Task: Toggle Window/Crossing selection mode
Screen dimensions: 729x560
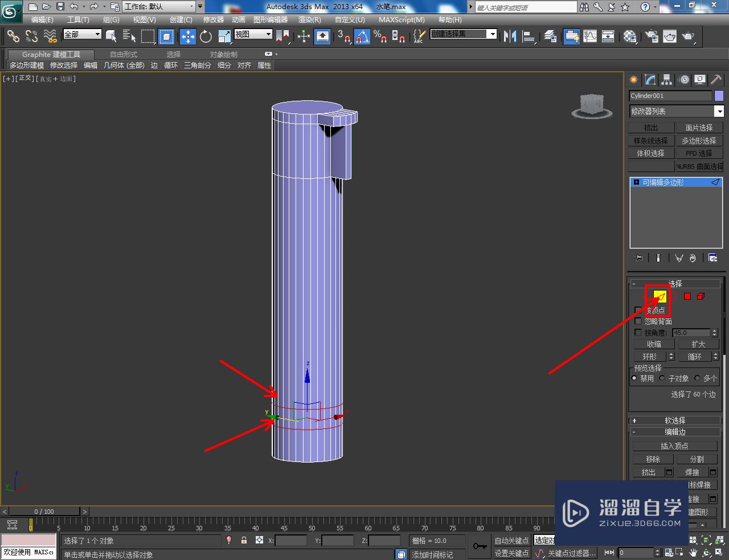Action: point(166,36)
